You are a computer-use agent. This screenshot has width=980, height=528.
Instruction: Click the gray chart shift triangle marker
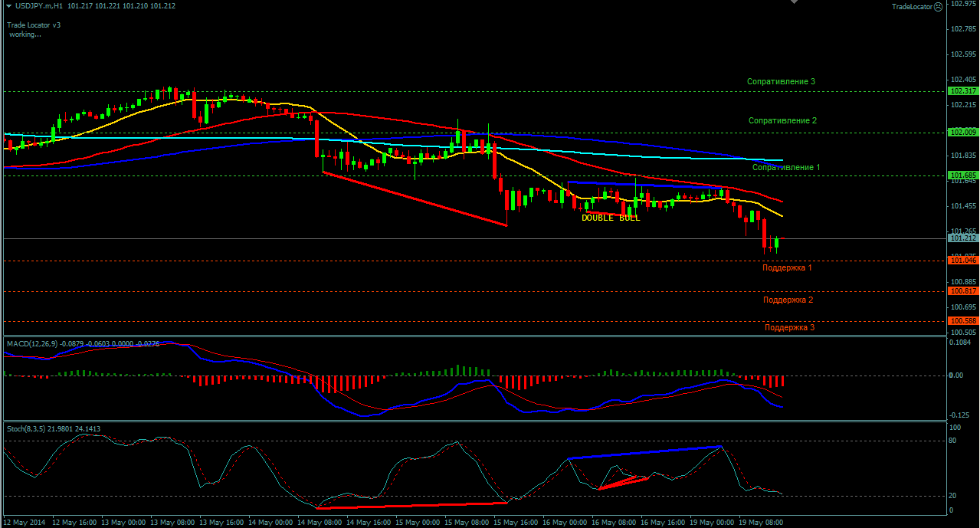point(795,2)
